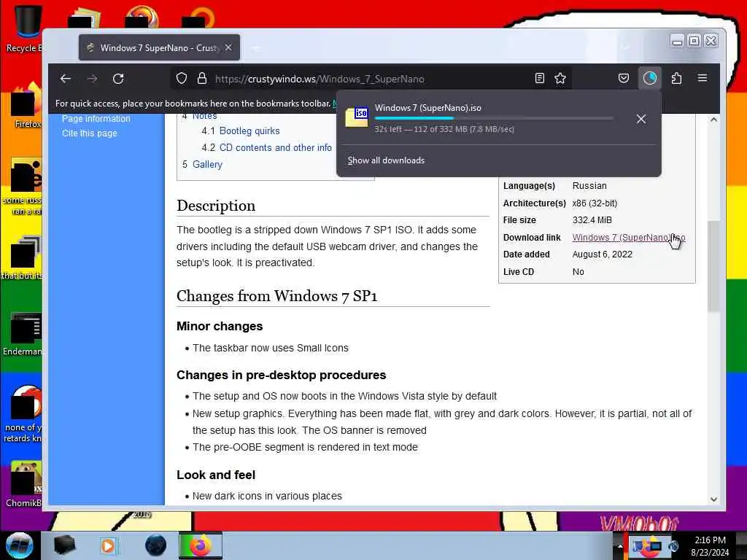Viewport: 747px width, 560px height.
Task: Show all downloads
Action: [386, 160]
